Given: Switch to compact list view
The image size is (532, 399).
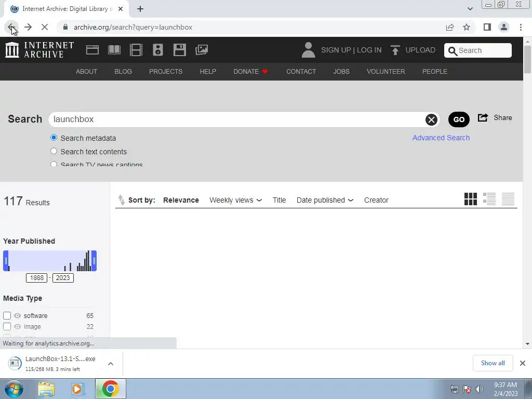Looking at the screenshot, I should tap(508, 199).
